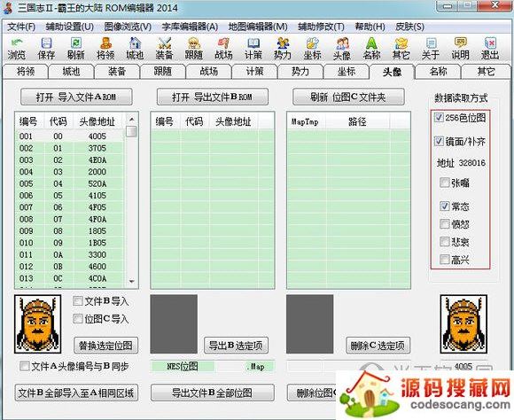Viewport: 514px width, 420px height.
Task: Click the 说明 instructions toolbar icon
Action: tap(460, 49)
